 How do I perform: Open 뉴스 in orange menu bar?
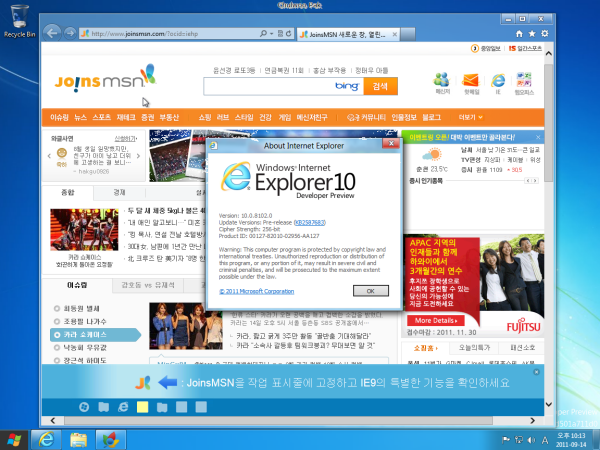(x=80, y=117)
